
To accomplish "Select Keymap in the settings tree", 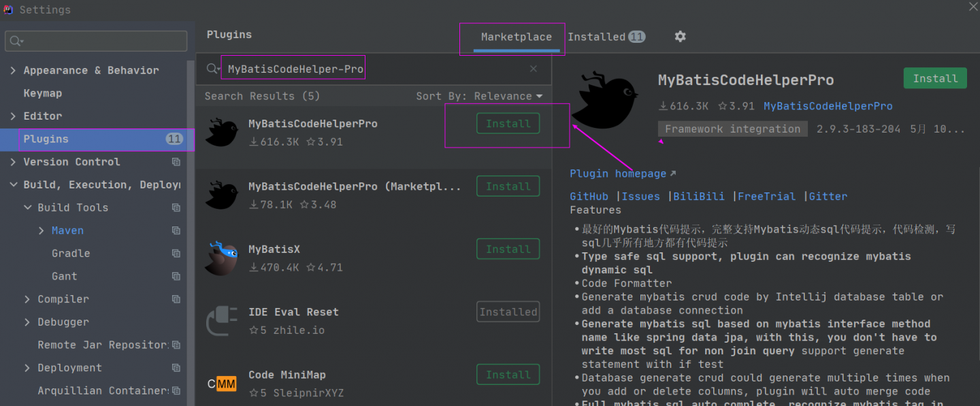I will [x=43, y=93].
